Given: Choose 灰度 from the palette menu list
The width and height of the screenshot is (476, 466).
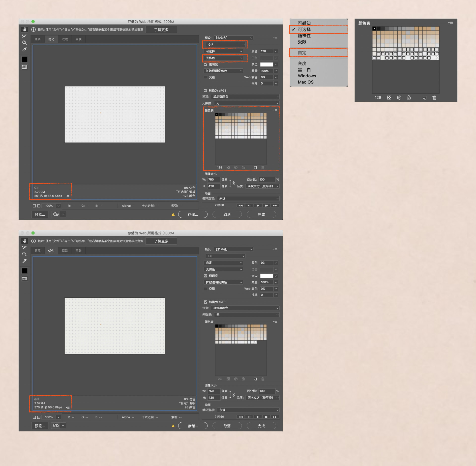Looking at the screenshot, I should (302, 63).
